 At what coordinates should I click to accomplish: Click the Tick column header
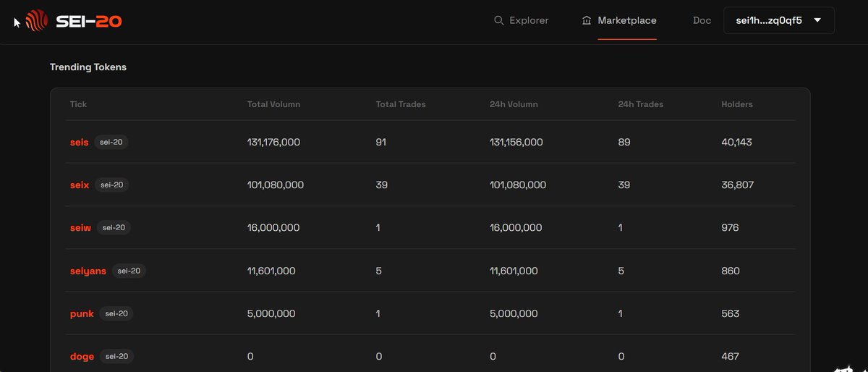click(78, 104)
